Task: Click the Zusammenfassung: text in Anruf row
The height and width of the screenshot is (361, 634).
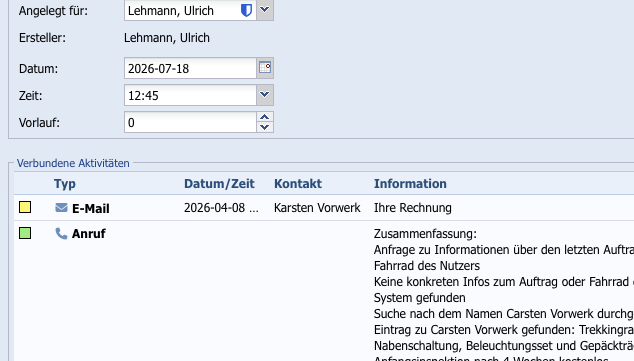Action: (425, 234)
